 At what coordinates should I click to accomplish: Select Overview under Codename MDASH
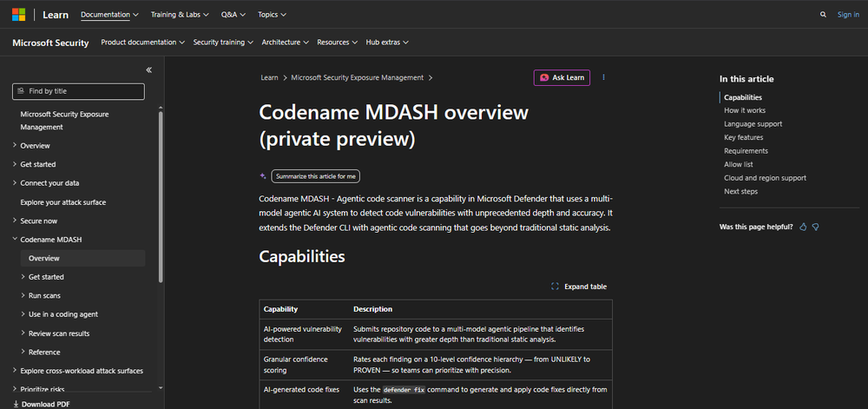tap(83, 258)
